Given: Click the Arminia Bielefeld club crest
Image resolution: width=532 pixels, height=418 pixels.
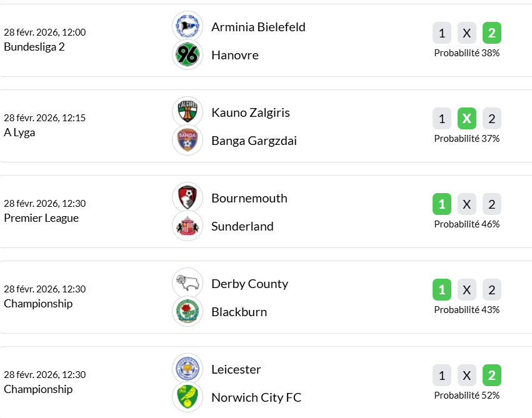Looking at the screenshot, I should (x=188, y=26).
